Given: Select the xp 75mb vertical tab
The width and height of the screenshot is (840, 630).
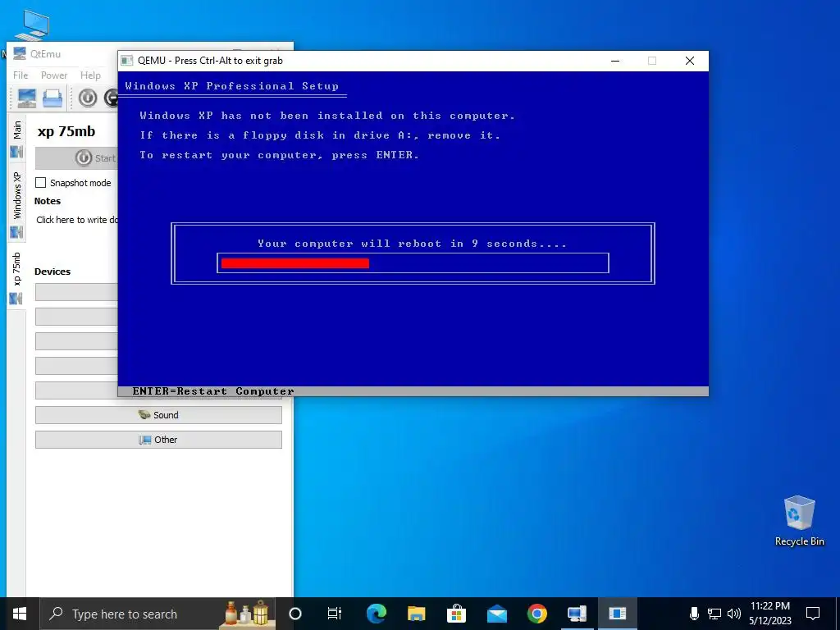Looking at the screenshot, I should (x=16, y=276).
